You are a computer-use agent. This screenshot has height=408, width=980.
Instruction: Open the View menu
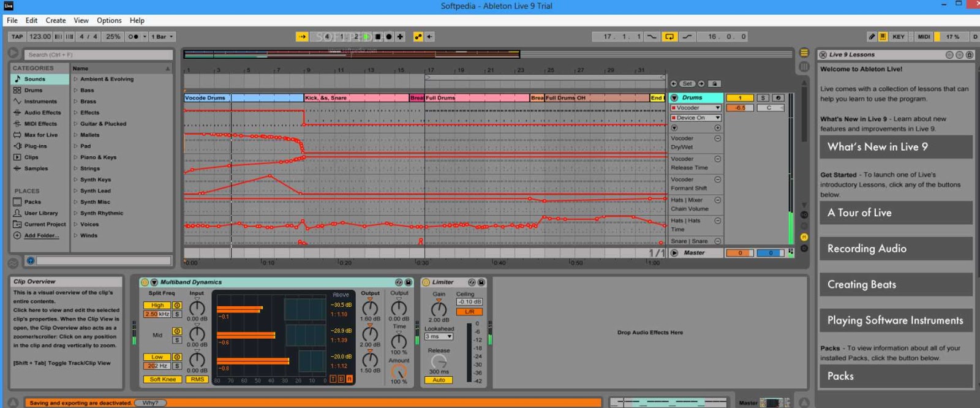click(81, 20)
